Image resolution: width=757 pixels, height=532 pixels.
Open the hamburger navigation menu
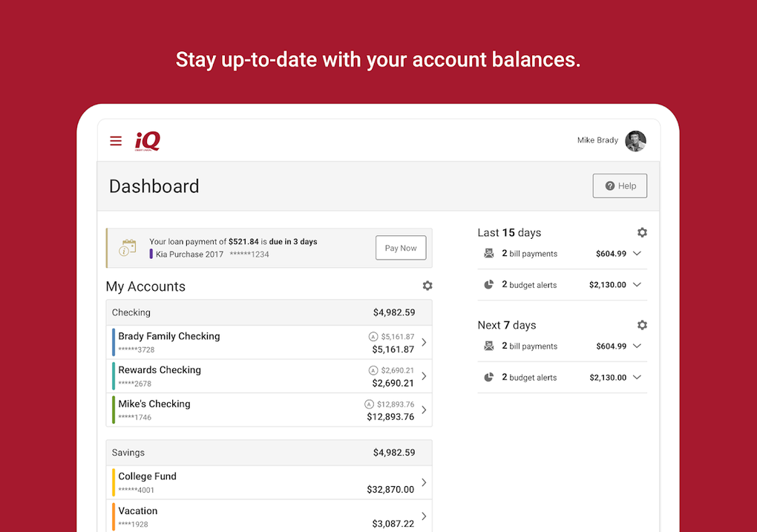115,140
